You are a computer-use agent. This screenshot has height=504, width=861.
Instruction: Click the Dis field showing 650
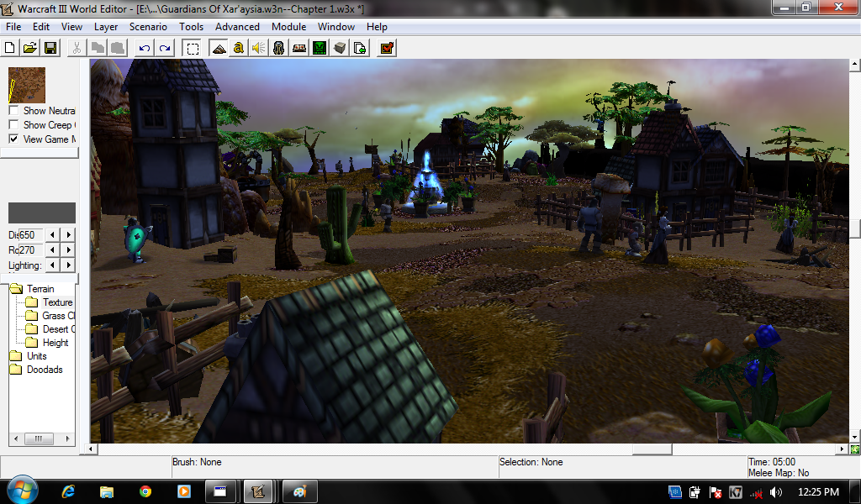pyautogui.click(x=31, y=234)
